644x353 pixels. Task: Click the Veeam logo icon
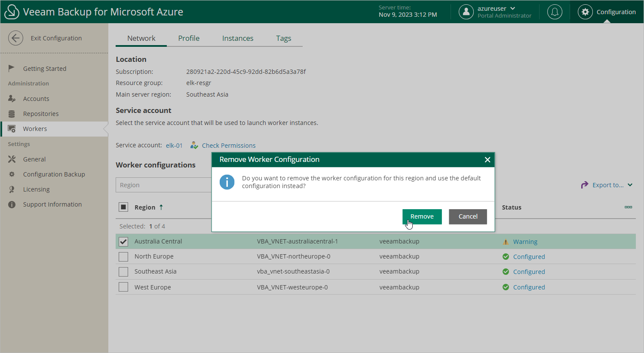tap(12, 12)
